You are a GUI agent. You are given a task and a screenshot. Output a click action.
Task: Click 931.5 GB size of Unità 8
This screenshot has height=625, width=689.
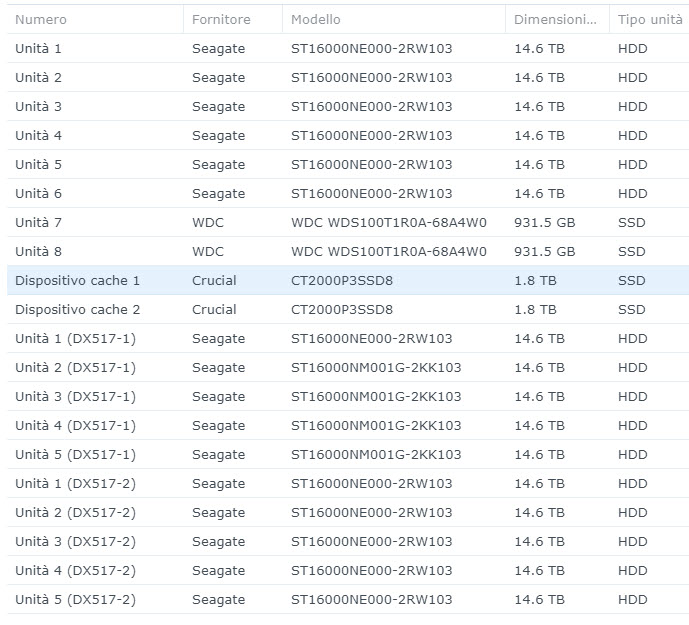[544, 251]
